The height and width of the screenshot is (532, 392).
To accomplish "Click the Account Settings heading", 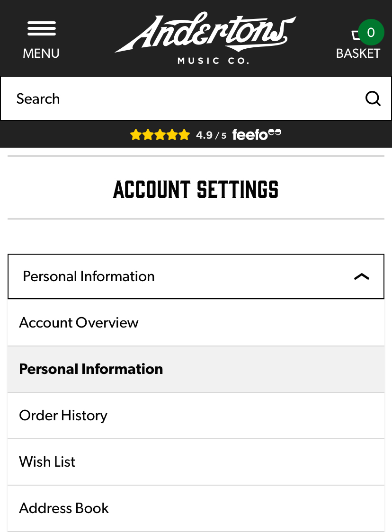I will tap(196, 189).
